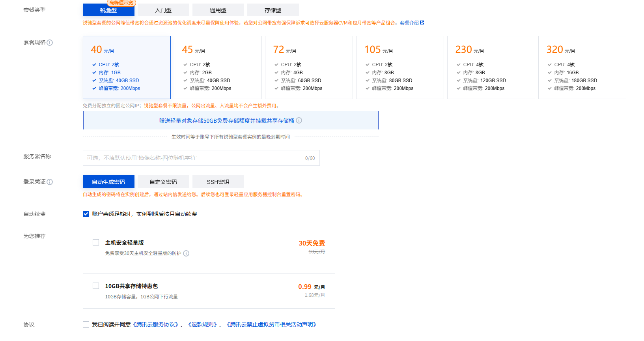This screenshot has width=644, height=341.
Task: Agree to the 协议 terms checkbox
Action: (86, 324)
